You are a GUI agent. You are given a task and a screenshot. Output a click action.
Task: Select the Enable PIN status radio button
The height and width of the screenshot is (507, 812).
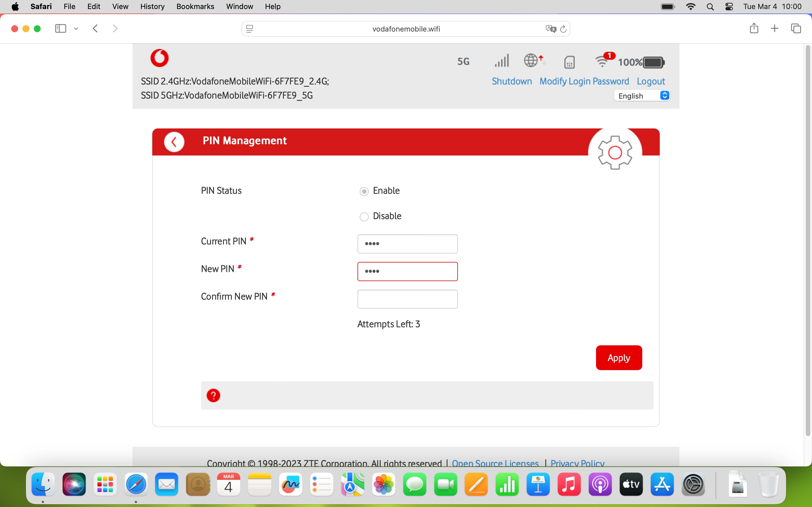pyautogui.click(x=364, y=191)
